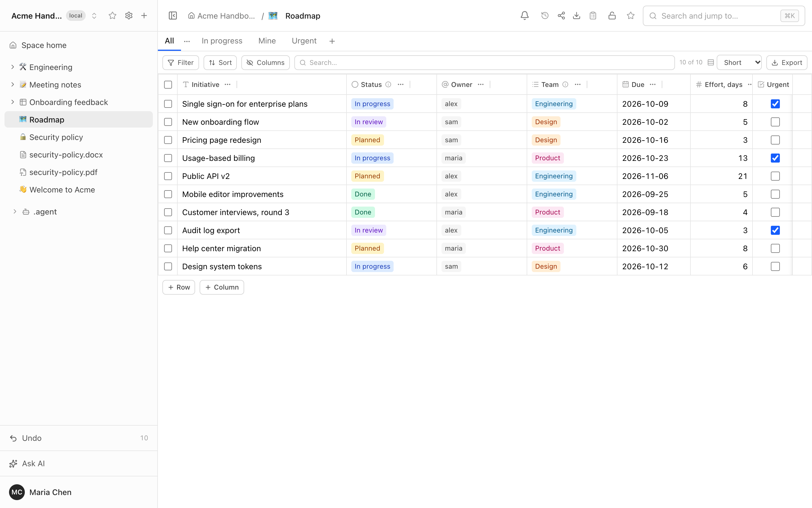The width and height of the screenshot is (812, 508).
Task: Switch to the Urgent tab
Action: [x=304, y=41]
